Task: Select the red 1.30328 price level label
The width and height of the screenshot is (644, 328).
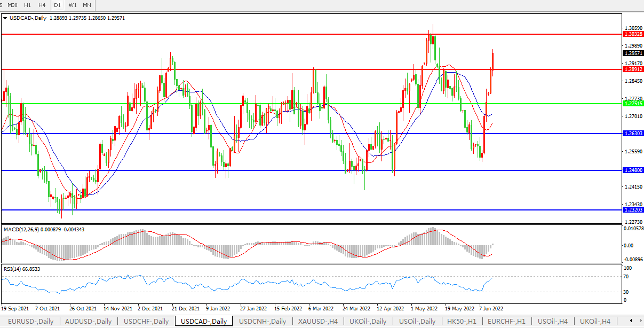Action: (632, 34)
